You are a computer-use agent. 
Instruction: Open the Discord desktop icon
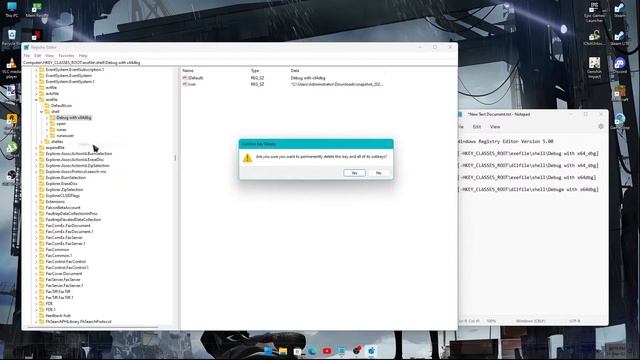click(620, 65)
